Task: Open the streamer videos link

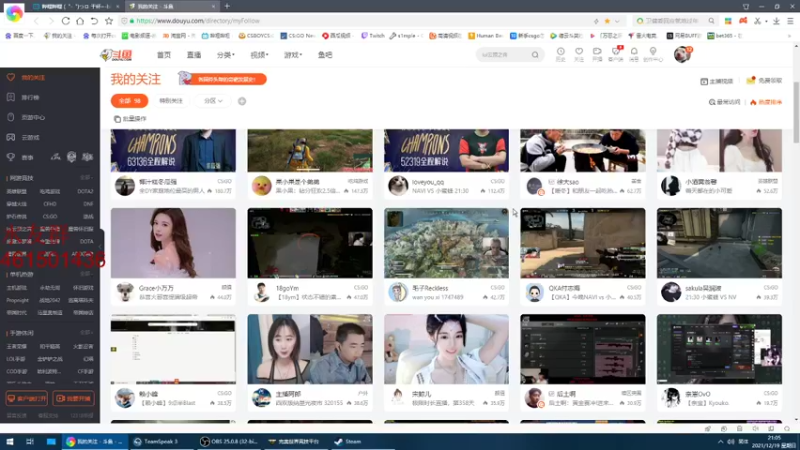Action: 717,81
